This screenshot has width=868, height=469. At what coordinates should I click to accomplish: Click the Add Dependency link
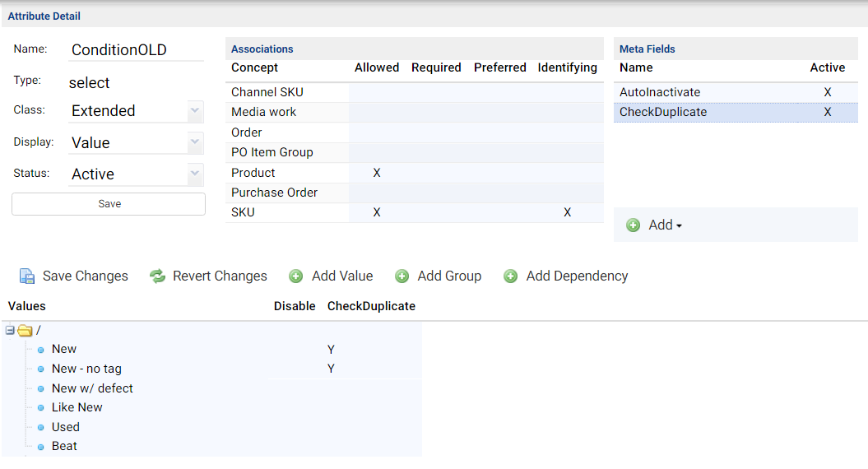coord(577,276)
